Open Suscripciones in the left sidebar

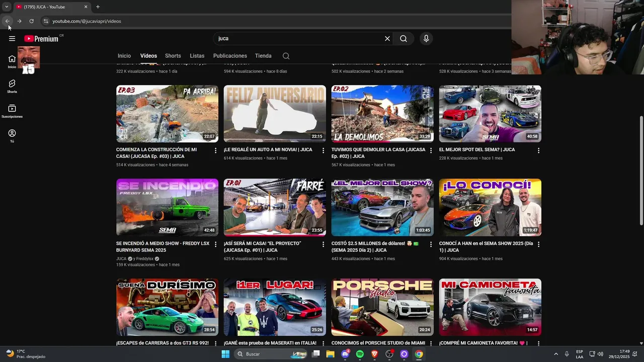[x=12, y=111]
